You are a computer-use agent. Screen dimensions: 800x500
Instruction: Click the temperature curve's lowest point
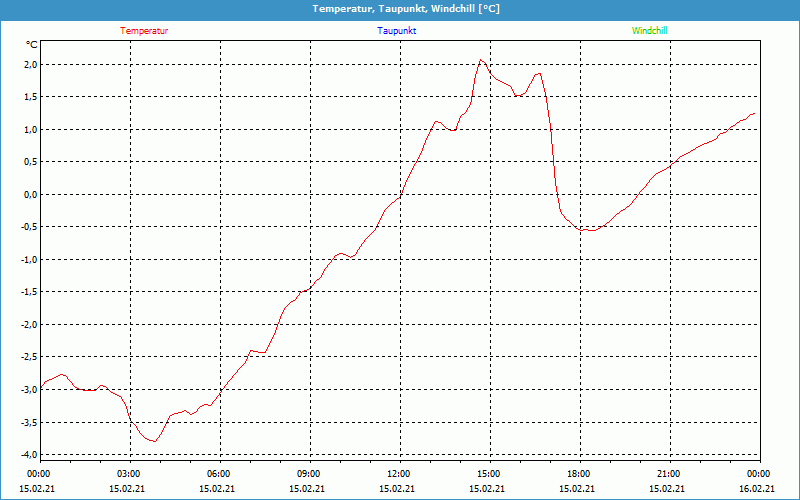[x=153, y=441]
